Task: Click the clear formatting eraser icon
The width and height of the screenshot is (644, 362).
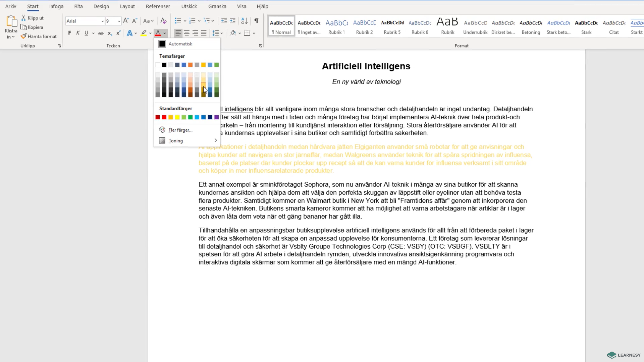Action: (163, 21)
